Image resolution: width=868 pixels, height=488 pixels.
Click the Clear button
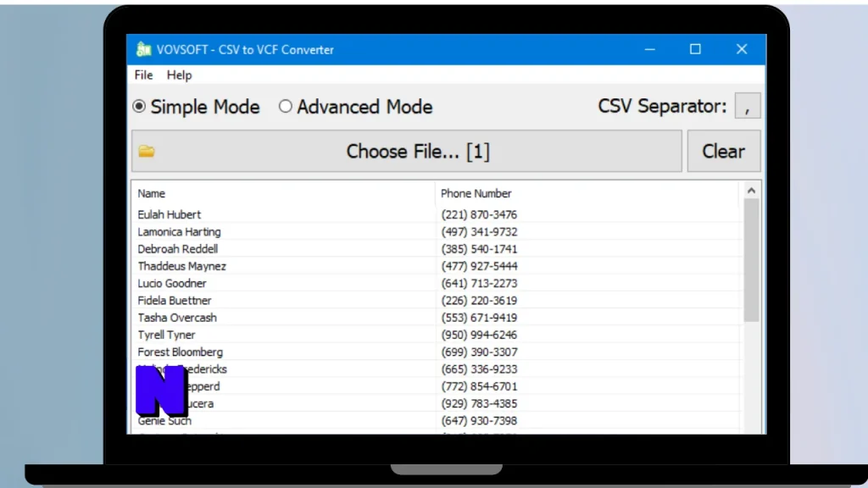pos(724,151)
